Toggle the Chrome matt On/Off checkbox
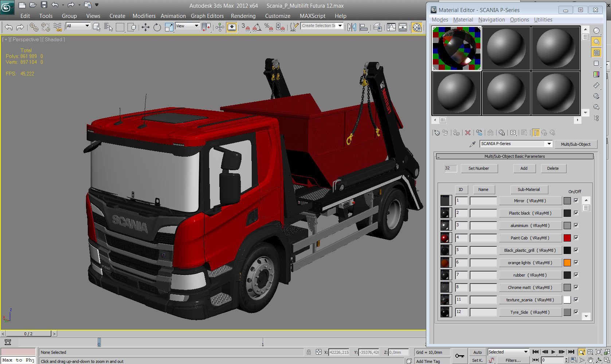 [x=576, y=287]
